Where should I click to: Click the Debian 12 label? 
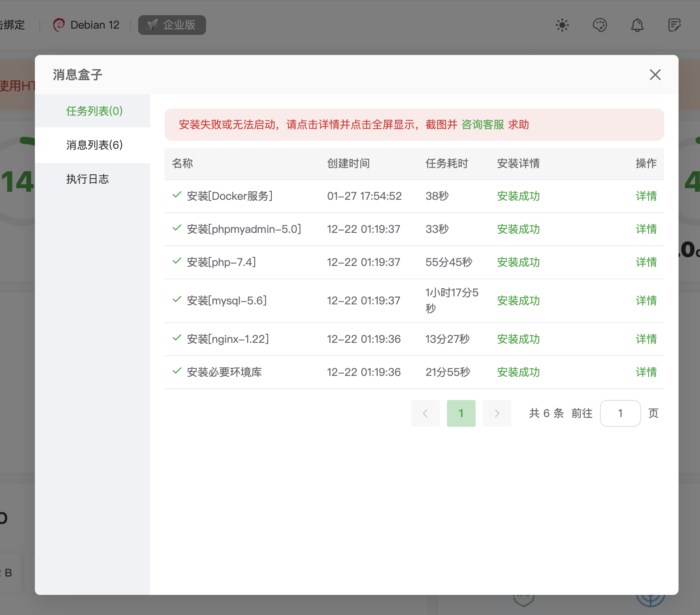[95, 25]
